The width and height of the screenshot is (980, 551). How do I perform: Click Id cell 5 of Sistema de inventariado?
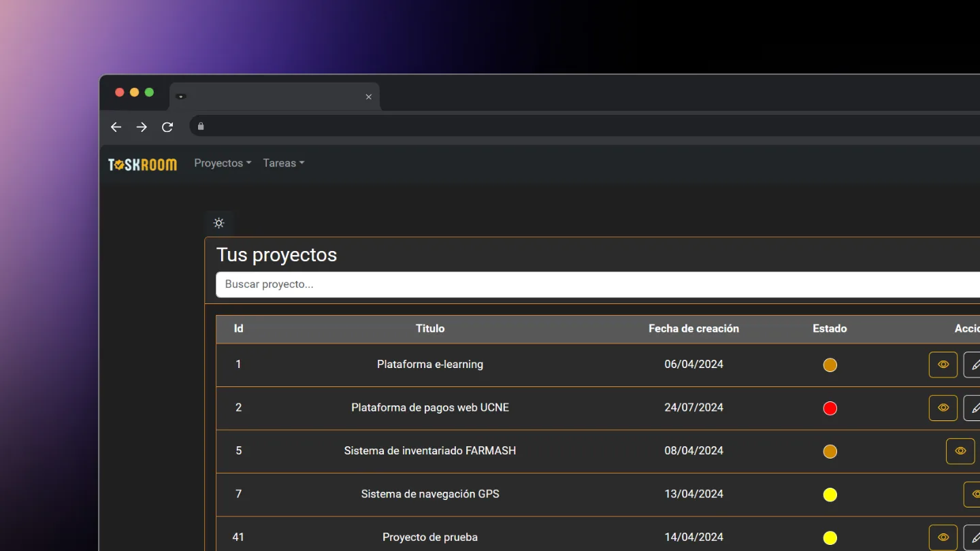pyautogui.click(x=238, y=451)
